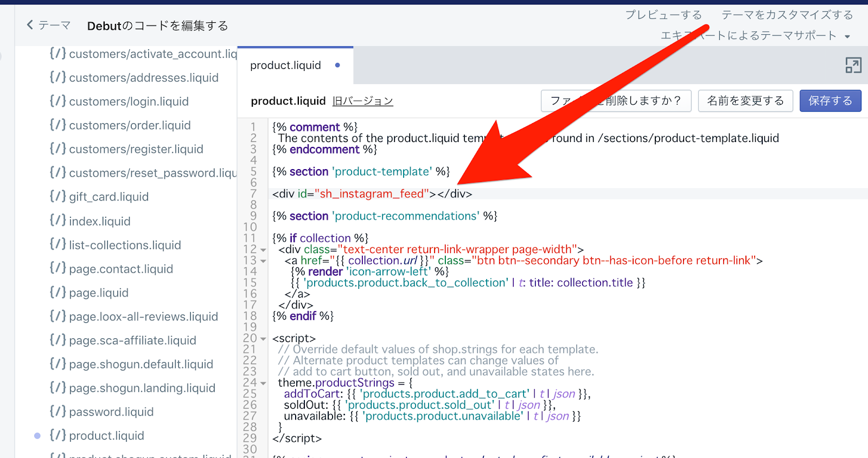868x458 pixels.
Task: Open page.sca-affiliate.liquid file name
Action: [x=133, y=340]
